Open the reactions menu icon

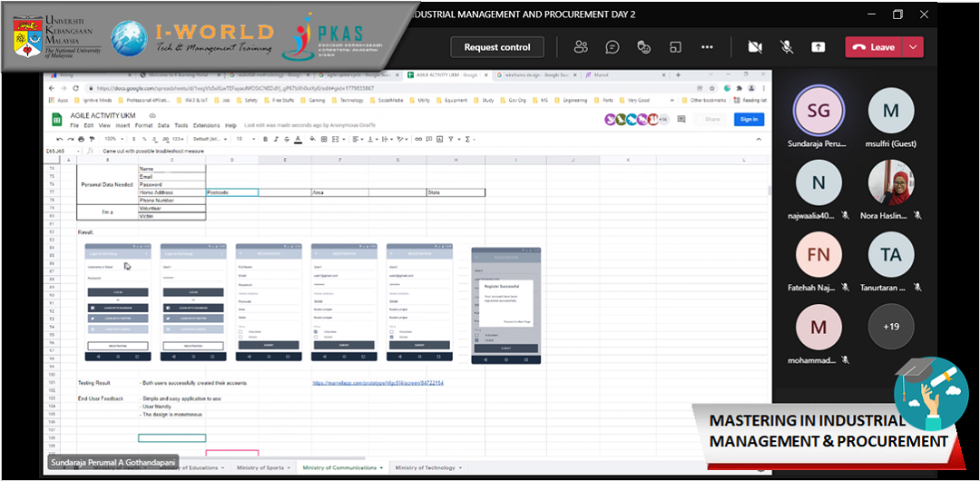644,47
